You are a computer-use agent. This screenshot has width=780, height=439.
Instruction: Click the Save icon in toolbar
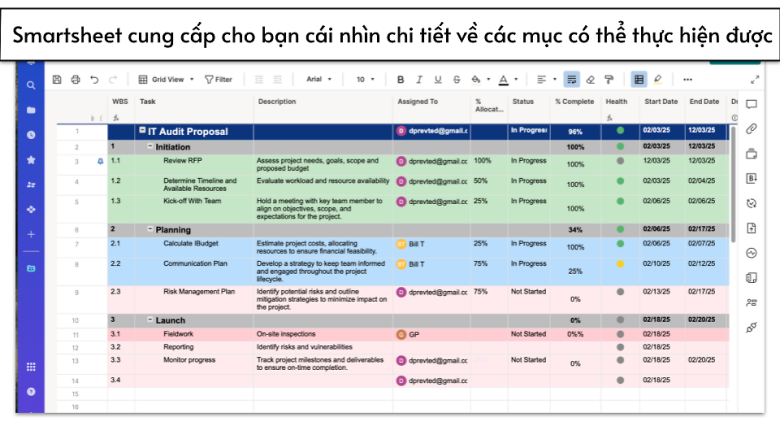point(57,80)
